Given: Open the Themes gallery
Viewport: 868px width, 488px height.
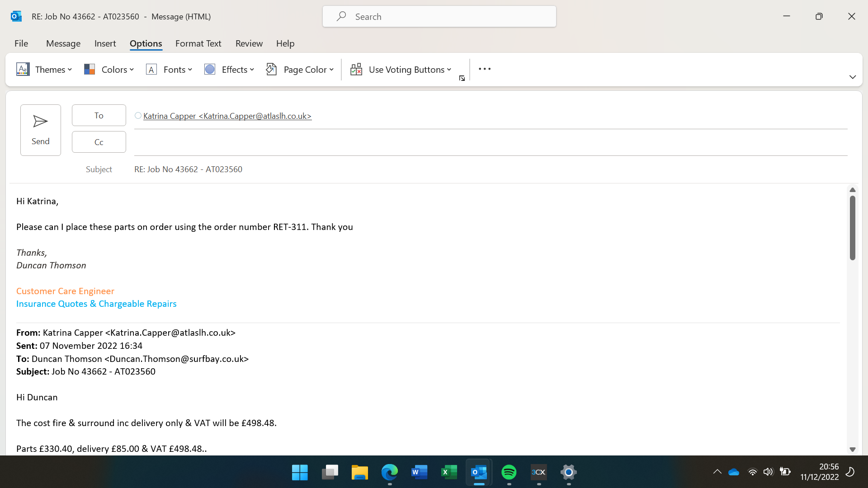Looking at the screenshot, I should pyautogui.click(x=44, y=70).
